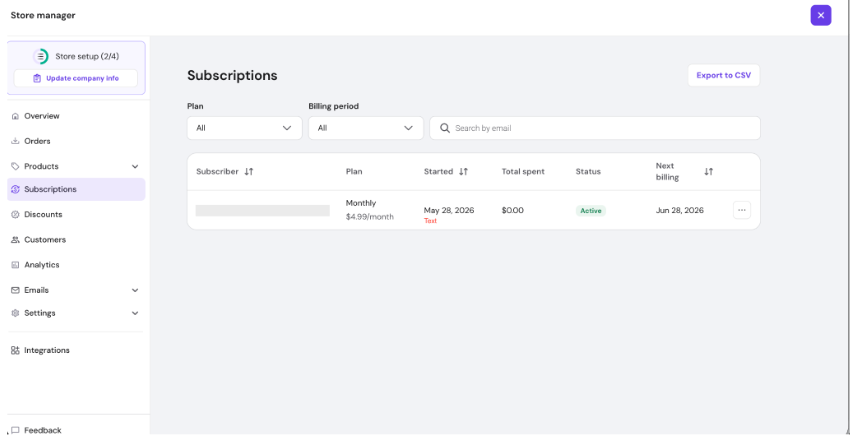Image resolution: width=850 pixels, height=440 pixels.
Task: Click the search magnifier icon
Action: pyautogui.click(x=445, y=128)
